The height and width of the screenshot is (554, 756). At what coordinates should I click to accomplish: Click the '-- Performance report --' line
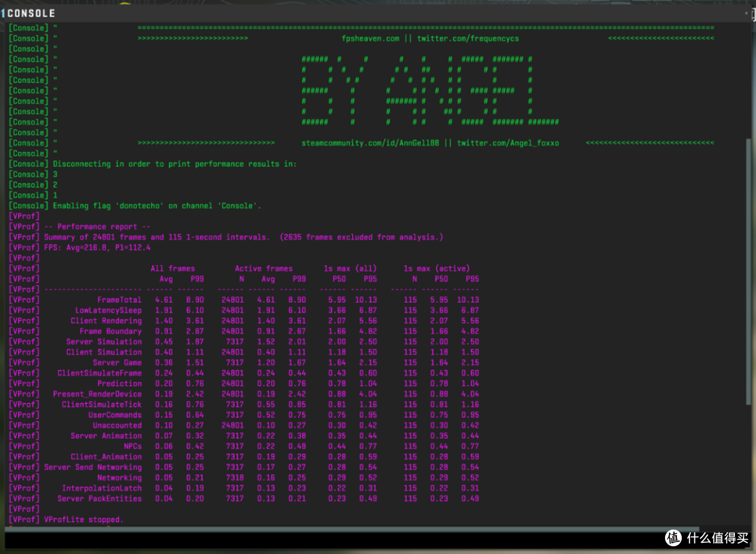click(x=97, y=227)
